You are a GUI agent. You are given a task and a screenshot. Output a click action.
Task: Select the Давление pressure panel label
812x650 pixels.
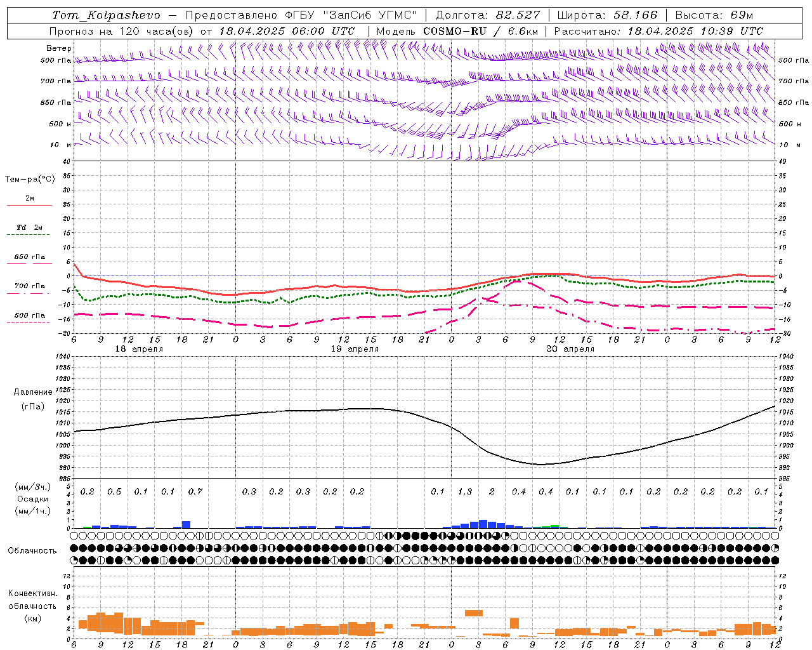(33, 392)
